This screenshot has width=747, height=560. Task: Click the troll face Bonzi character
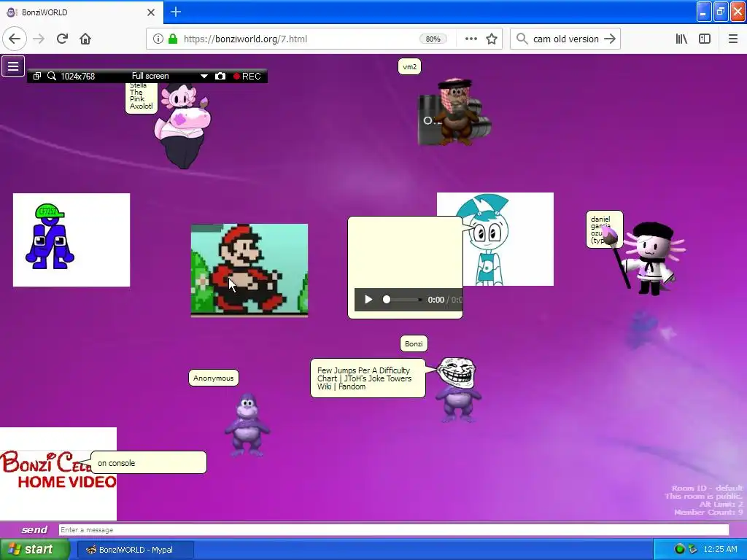[x=458, y=389]
